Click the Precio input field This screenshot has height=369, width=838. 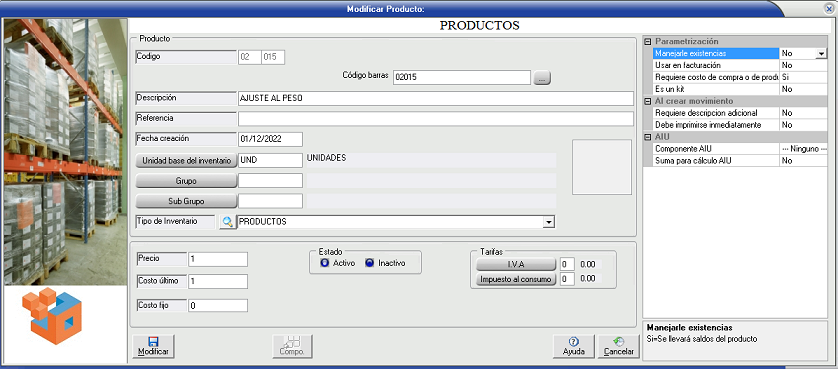(x=218, y=259)
